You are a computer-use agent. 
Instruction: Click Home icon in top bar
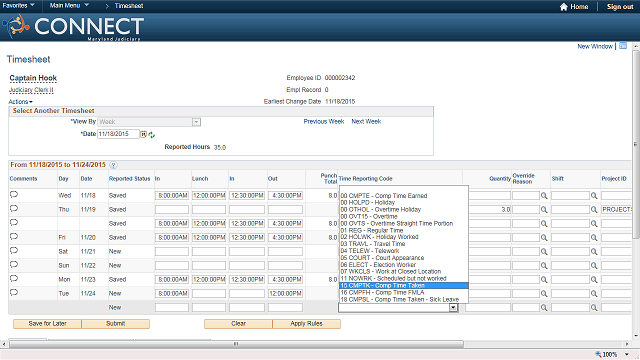tap(564, 7)
